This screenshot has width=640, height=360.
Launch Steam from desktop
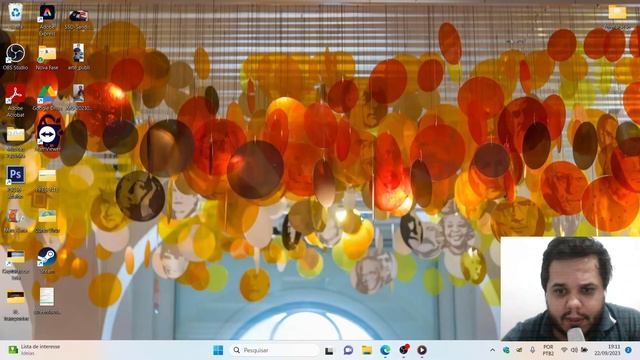tap(47, 257)
